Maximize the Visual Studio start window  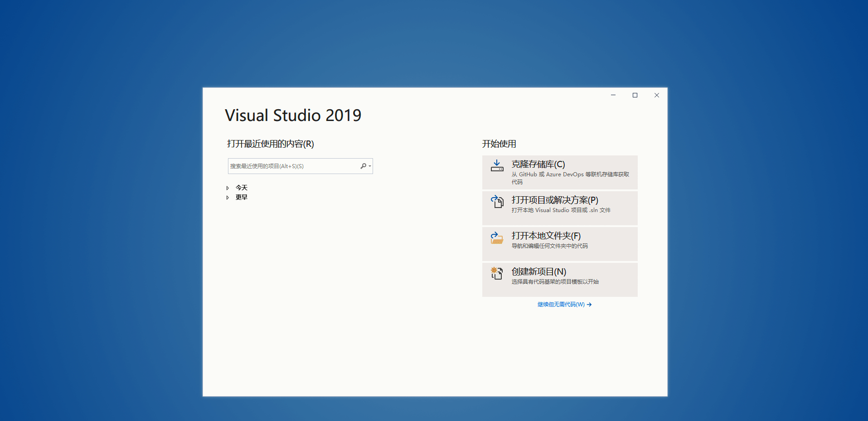635,95
